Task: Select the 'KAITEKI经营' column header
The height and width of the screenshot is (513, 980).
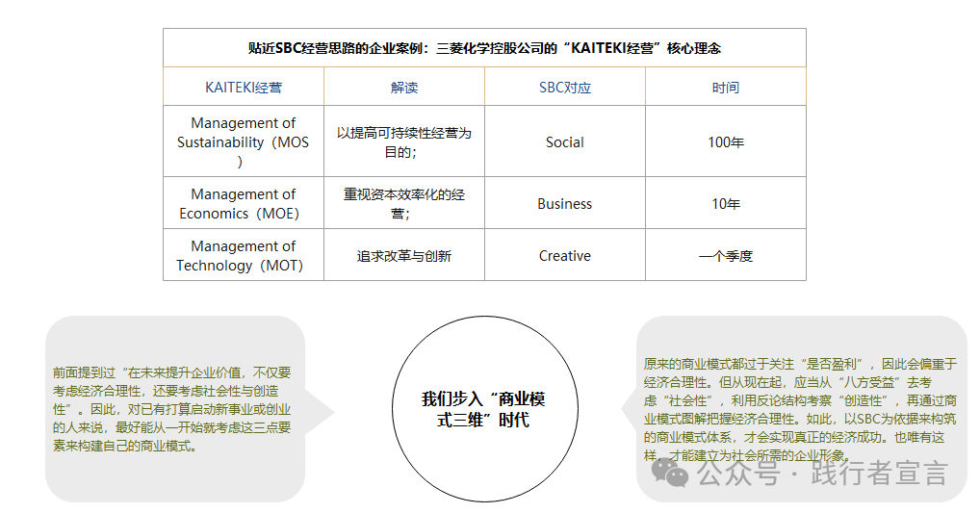Action: coord(244,87)
